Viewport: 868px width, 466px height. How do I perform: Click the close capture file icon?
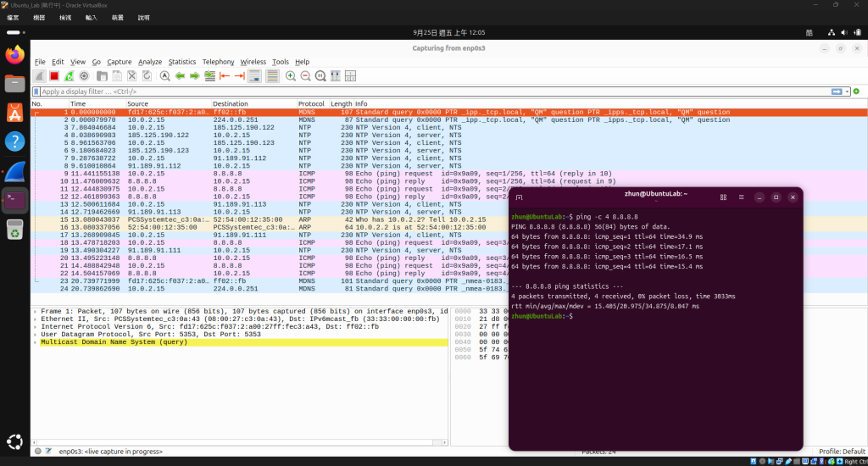click(131, 75)
